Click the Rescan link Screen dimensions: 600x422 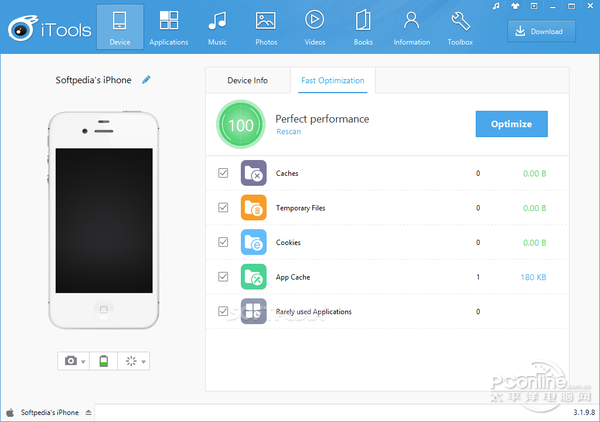click(x=288, y=131)
